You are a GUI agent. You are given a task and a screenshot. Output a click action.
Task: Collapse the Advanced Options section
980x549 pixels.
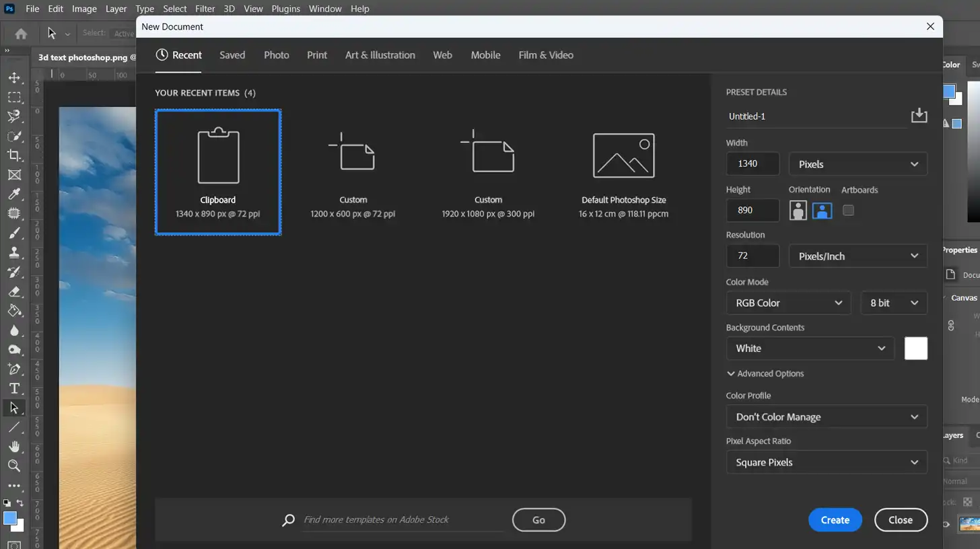click(x=765, y=373)
